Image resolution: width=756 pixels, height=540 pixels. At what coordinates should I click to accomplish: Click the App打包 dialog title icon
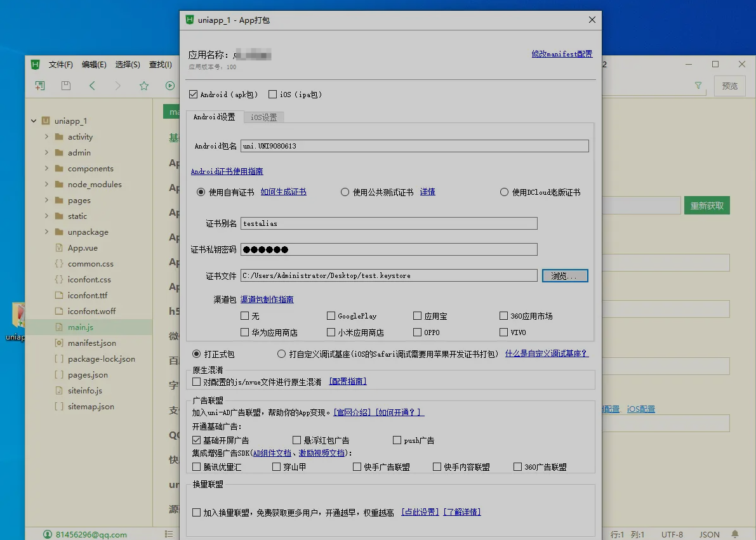190,20
